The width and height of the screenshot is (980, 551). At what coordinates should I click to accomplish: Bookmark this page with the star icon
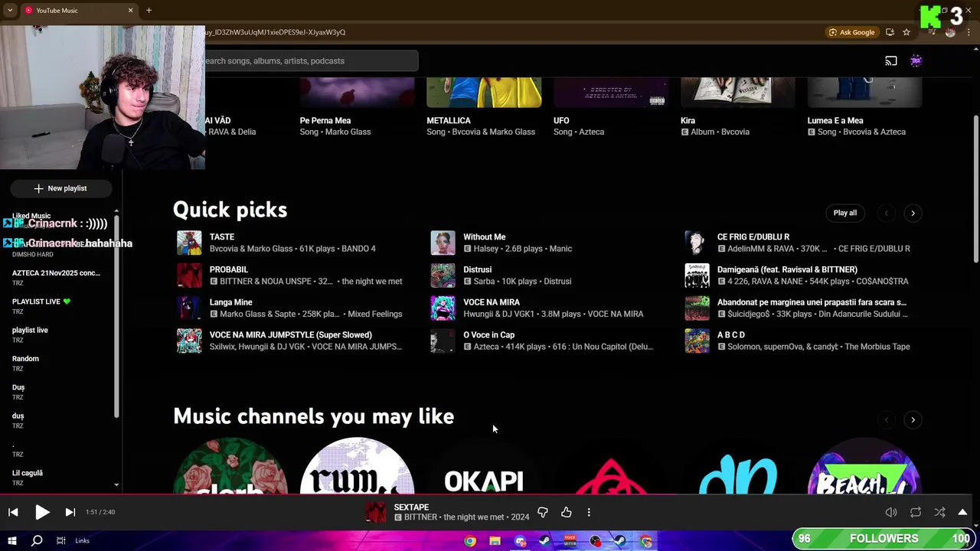click(x=906, y=32)
